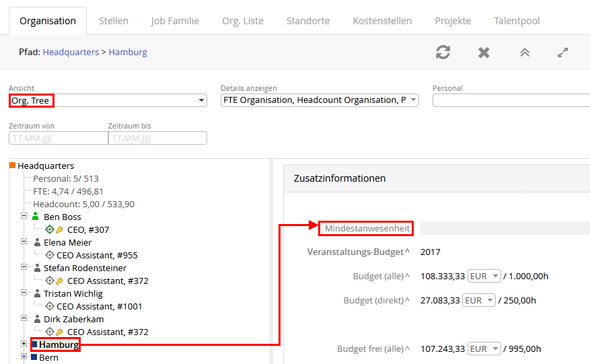Click the Zeitraum von date field
The height and width of the screenshot is (364, 590).
(x=59, y=138)
